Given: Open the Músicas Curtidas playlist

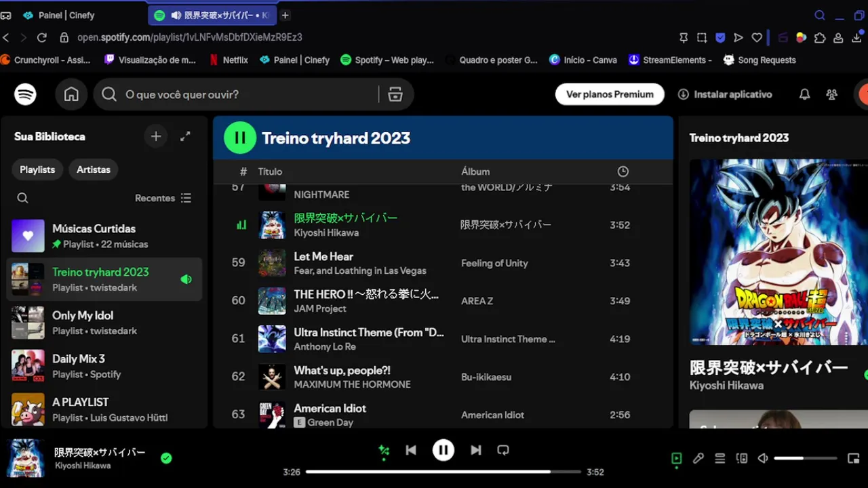Looking at the screenshot, I should [x=104, y=236].
